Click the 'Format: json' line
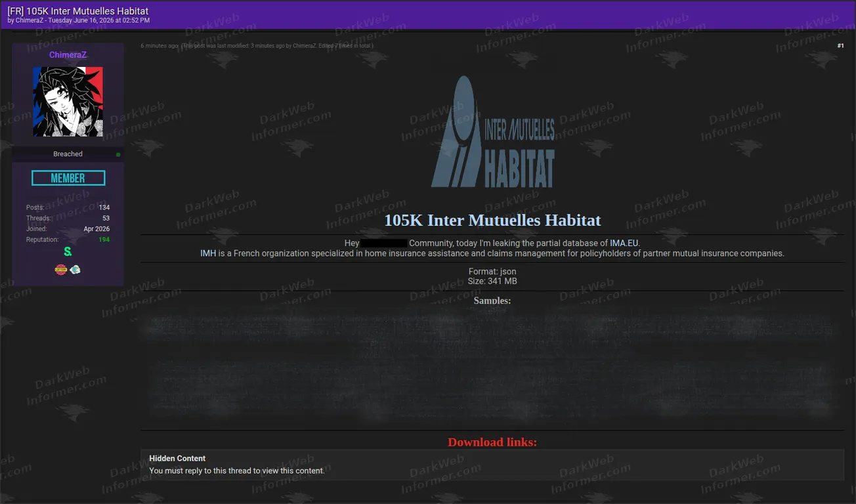This screenshot has height=504, width=856. pos(492,272)
